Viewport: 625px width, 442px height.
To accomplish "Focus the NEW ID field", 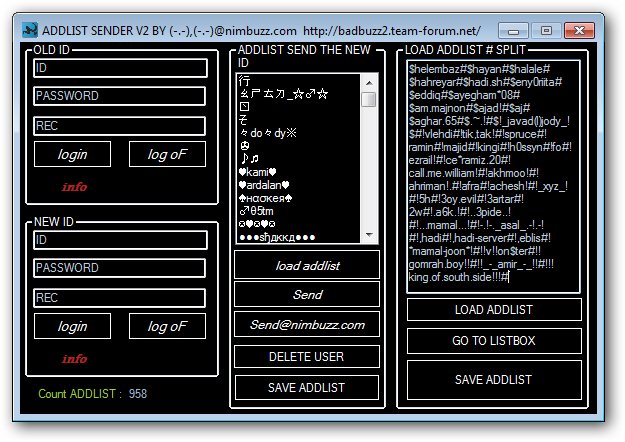I will tap(120, 240).
